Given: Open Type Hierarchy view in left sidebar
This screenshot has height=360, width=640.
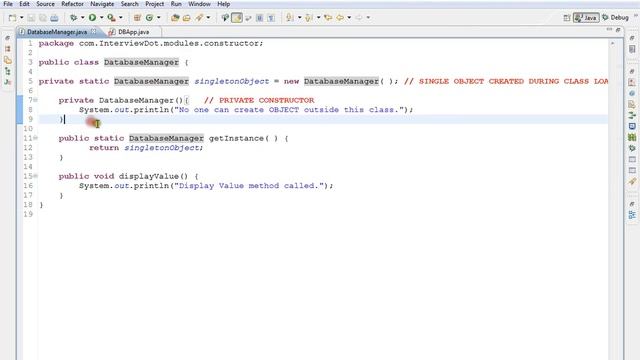Looking at the screenshot, I should [x=7, y=71].
